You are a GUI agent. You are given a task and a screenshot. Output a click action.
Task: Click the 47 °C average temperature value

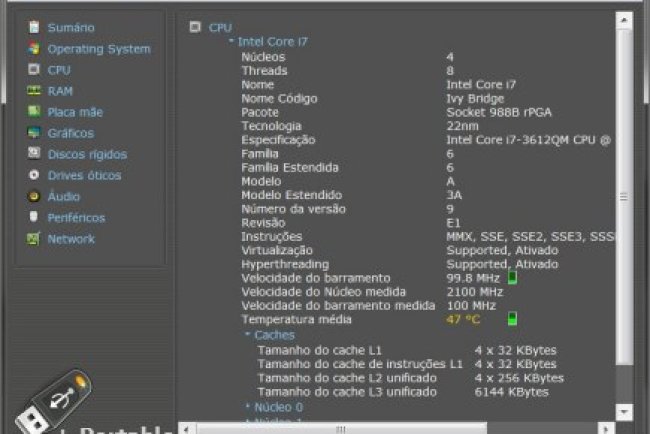(463, 319)
